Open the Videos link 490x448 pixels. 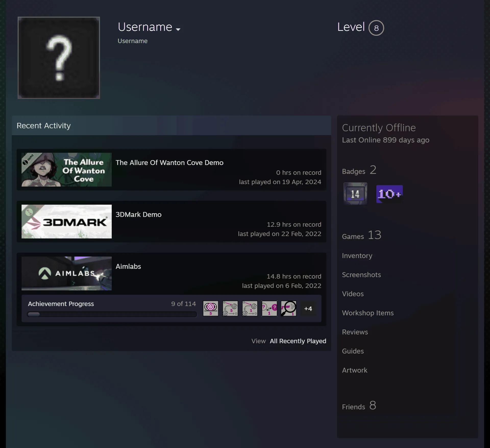353,294
